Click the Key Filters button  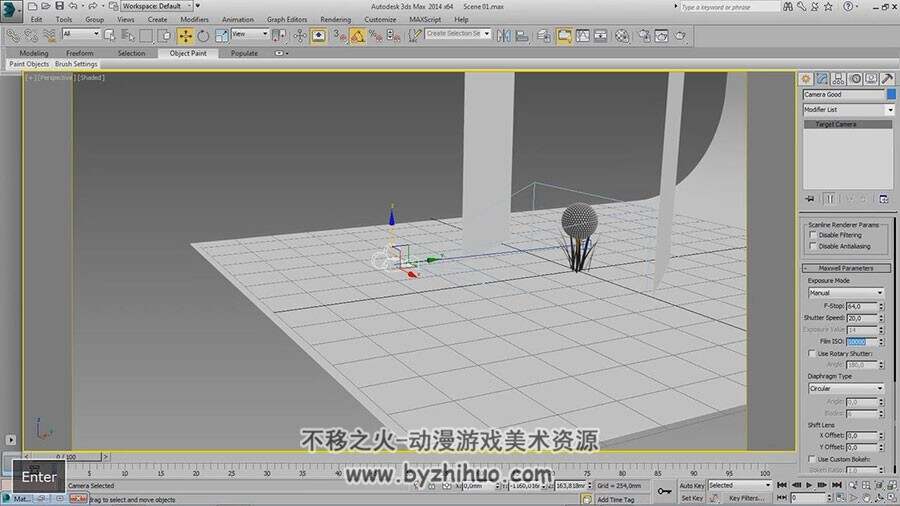746,498
